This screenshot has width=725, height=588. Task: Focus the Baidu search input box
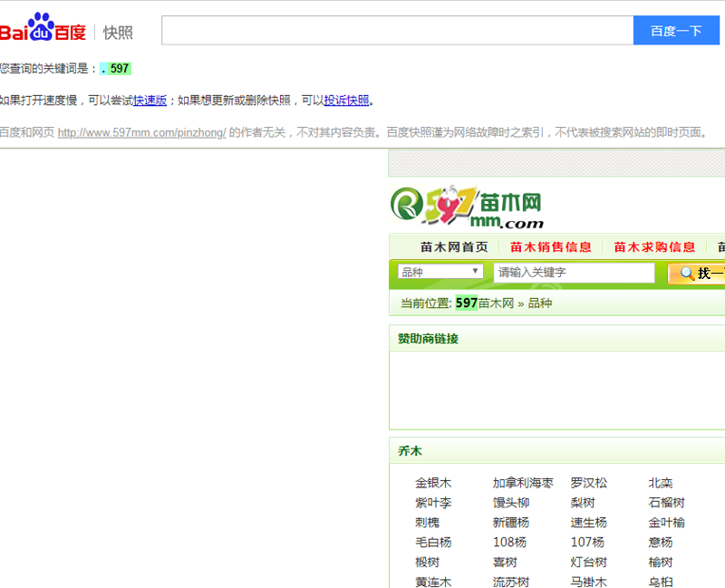[398, 31]
